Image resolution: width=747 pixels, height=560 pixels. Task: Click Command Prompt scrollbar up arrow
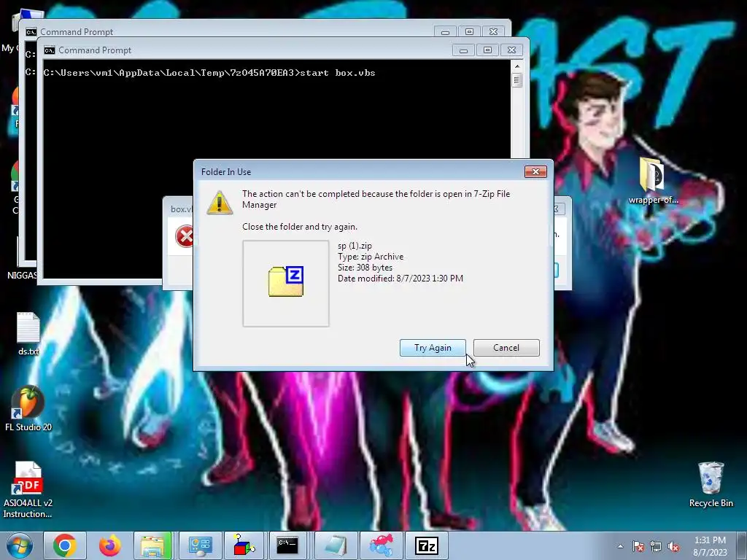pos(517,66)
